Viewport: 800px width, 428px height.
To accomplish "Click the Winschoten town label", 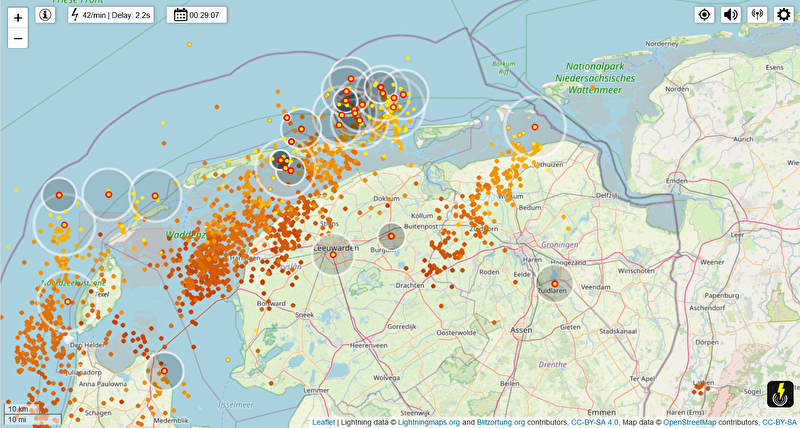I will coord(636,270).
